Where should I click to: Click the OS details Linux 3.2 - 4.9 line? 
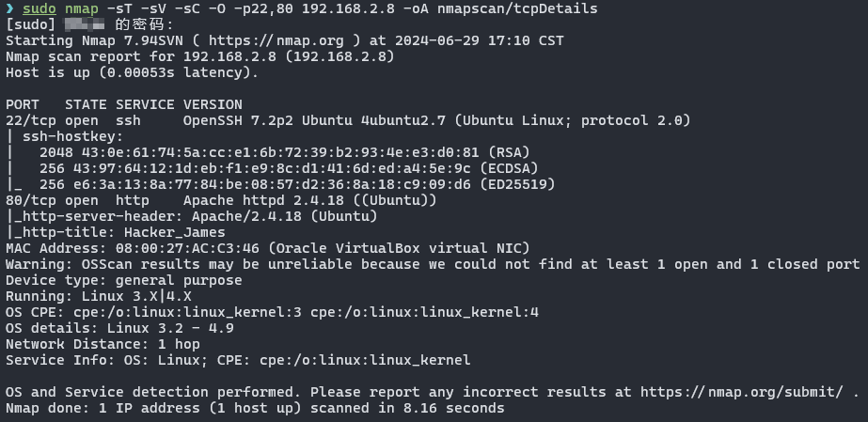119,328
